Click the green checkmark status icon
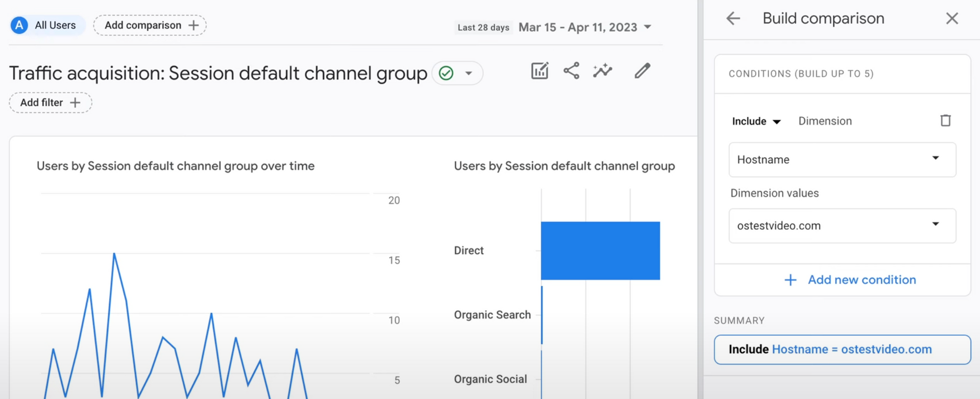The image size is (980, 399). click(446, 73)
